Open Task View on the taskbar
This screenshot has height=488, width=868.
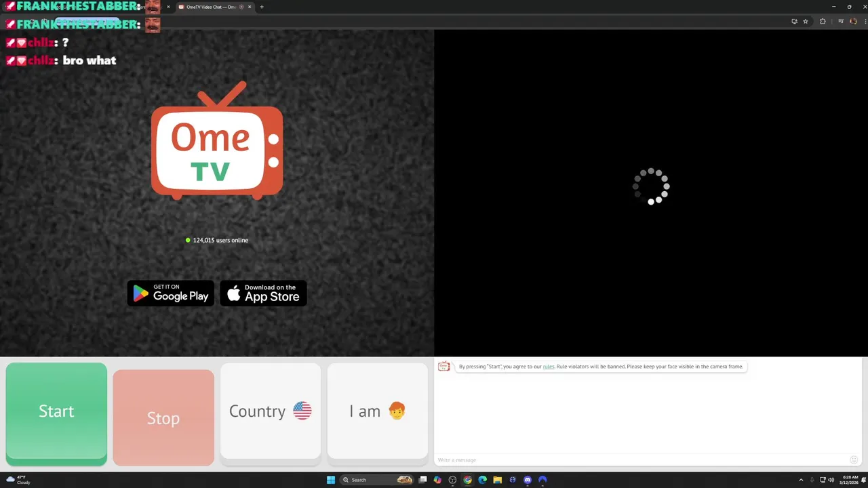click(422, 480)
